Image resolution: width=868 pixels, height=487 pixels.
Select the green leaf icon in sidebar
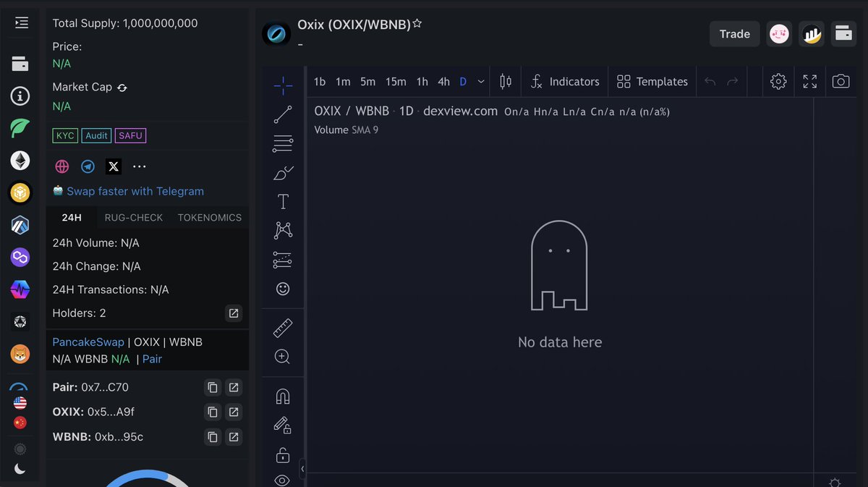coord(20,129)
